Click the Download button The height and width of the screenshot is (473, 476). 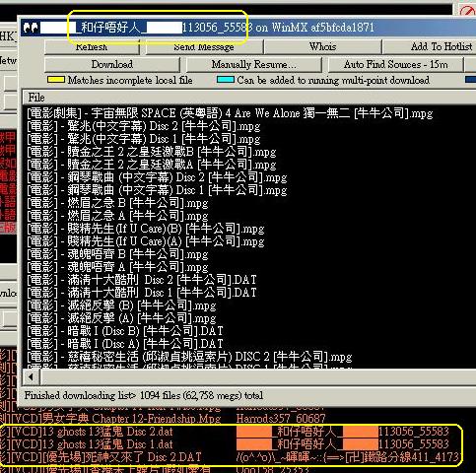(112, 64)
